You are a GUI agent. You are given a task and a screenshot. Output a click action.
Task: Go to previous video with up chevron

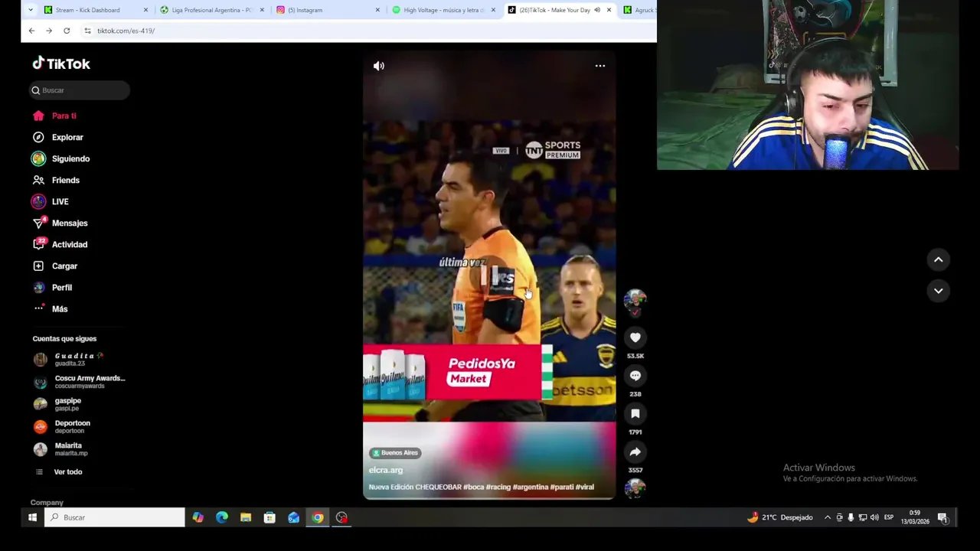[939, 259]
